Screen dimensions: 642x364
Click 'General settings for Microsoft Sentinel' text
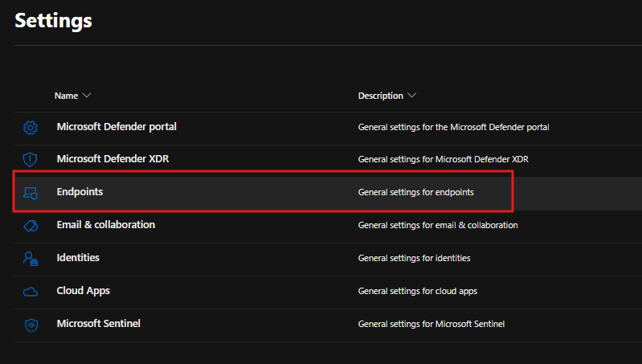point(431,324)
